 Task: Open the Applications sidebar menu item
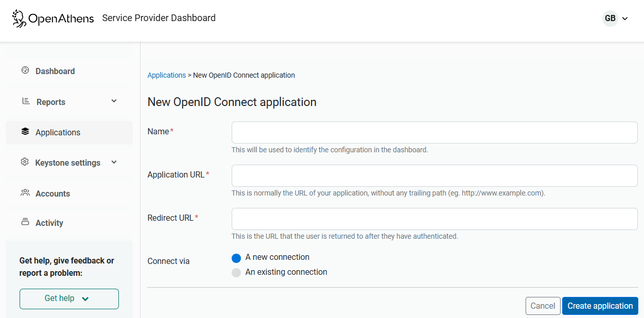(x=58, y=132)
